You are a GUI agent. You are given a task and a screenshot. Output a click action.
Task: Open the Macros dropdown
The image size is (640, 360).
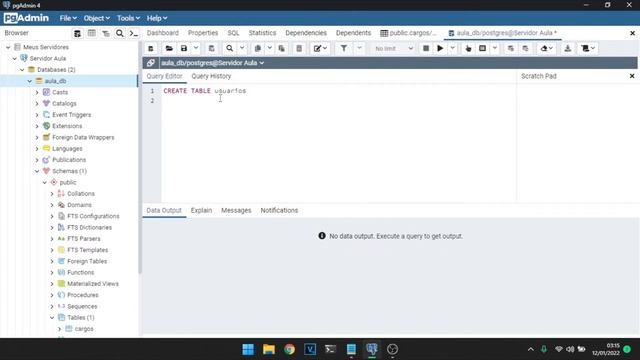(x=588, y=49)
